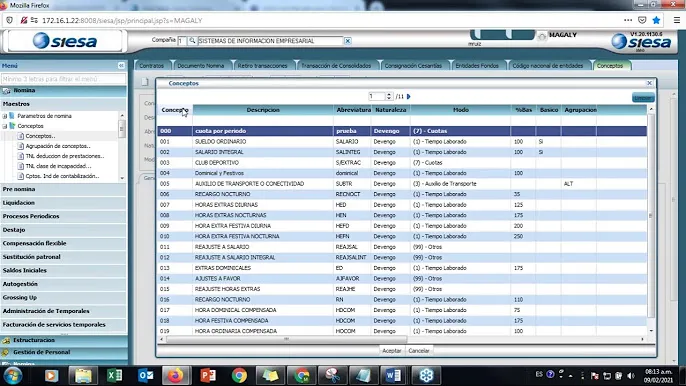The height and width of the screenshot is (386, 686).
Task: Click the user avatar icon beside MAGALY
Action: click(x=542, y=37)
